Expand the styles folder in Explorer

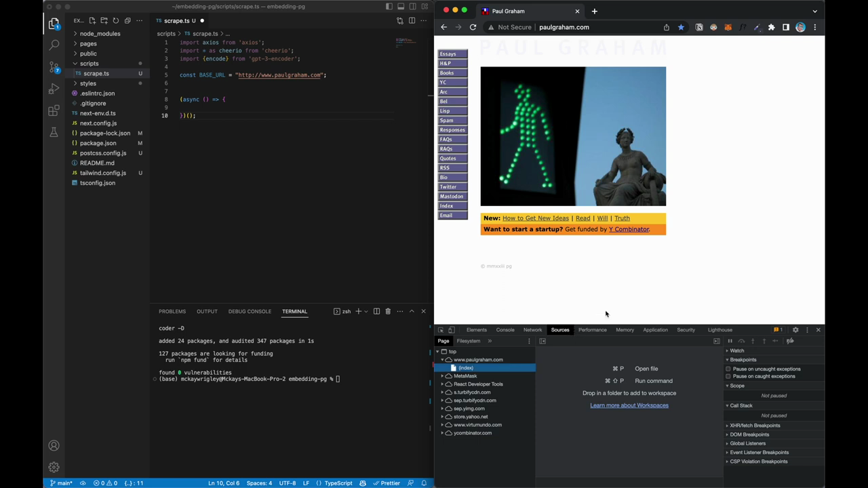coord(87,83)
